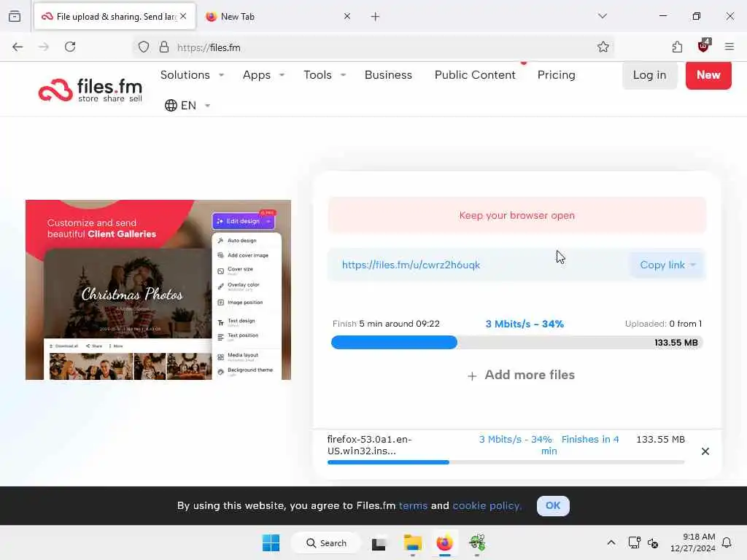The image size is (747, 560).
Task: Click the forward navigation arrow
Action: [44, 47]
